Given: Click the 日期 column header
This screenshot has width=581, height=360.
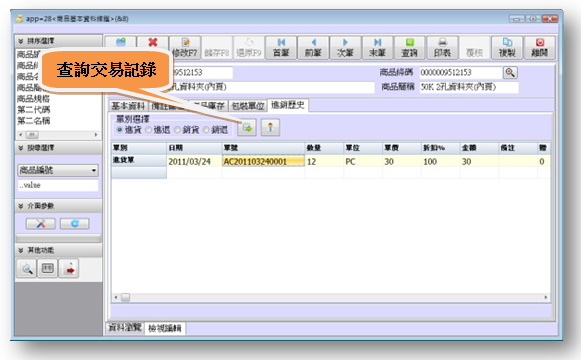Looking at the screenshot, I should click(x=194, y=148).
